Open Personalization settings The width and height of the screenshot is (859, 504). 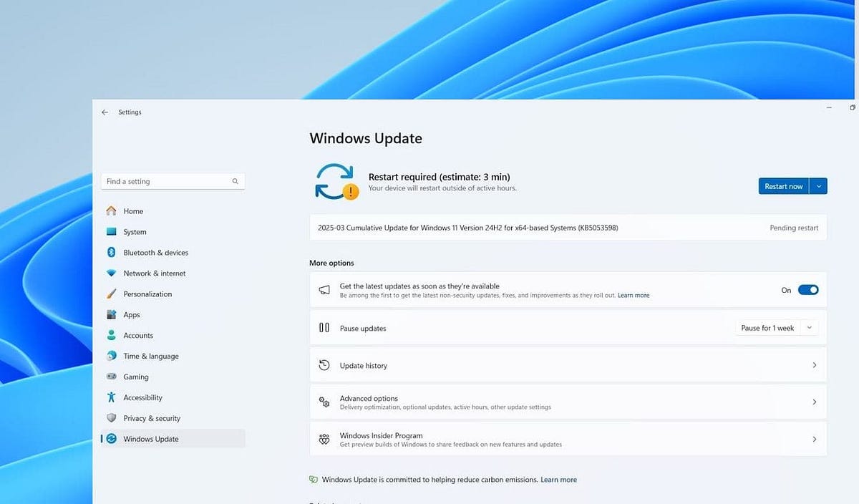tap(173, 294)
